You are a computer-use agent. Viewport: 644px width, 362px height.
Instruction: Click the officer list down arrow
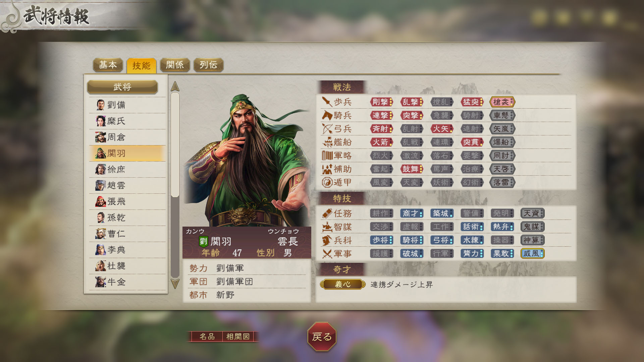pos(175,284)
